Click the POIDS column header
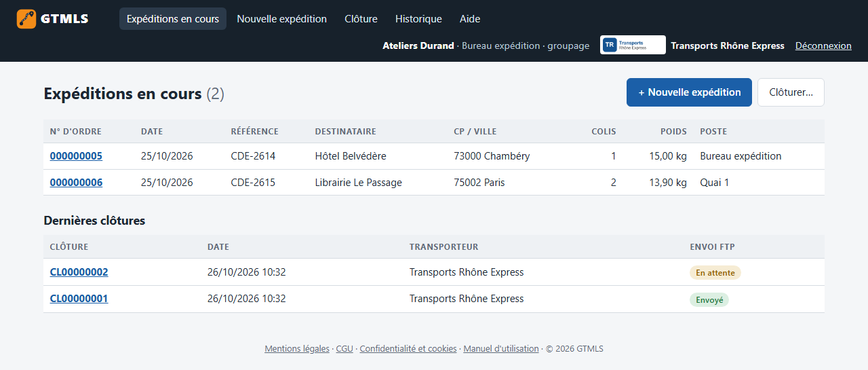Viewport: 868px width, 370px height. 673,132
